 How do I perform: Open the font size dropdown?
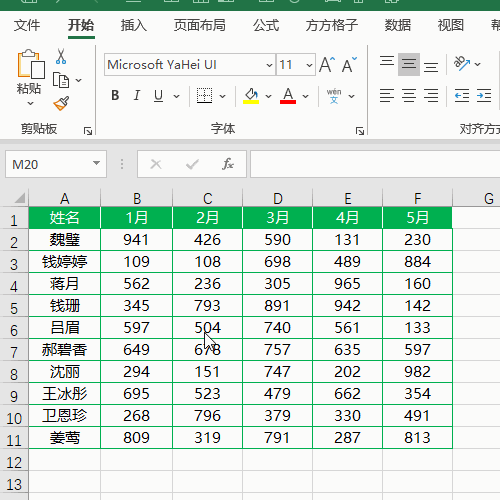click(309, 65)
